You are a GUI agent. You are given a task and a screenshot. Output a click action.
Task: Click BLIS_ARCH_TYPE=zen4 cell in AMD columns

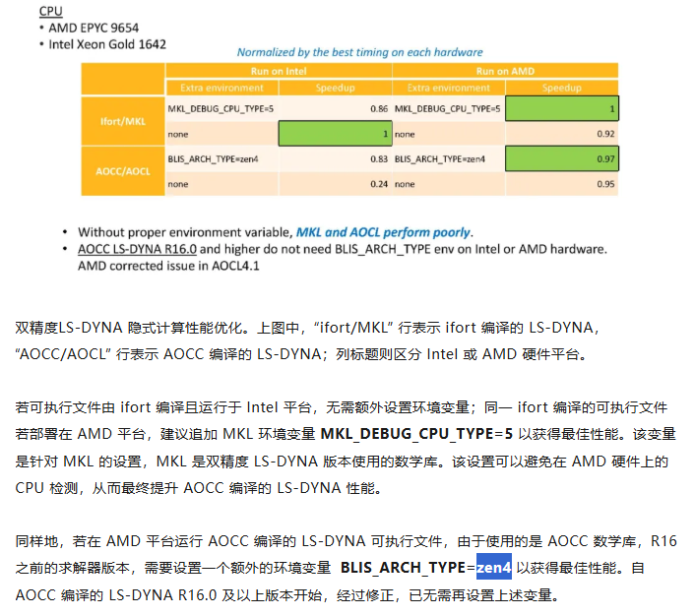[x=449, y=158]
